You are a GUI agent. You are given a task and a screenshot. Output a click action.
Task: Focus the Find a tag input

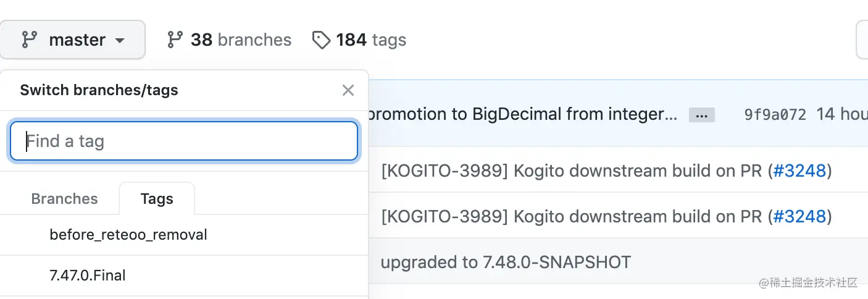pyautogui.click(x=184, y=141)
